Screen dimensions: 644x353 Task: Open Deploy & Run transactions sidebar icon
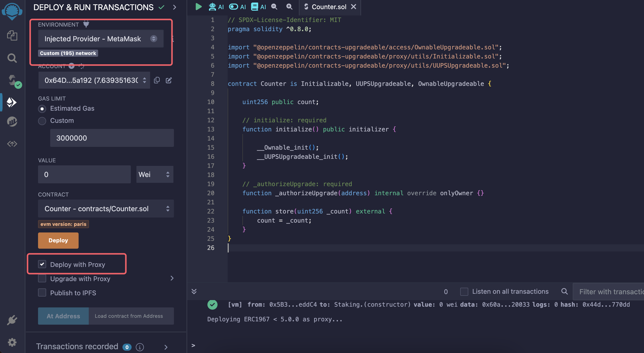[12, 102]
